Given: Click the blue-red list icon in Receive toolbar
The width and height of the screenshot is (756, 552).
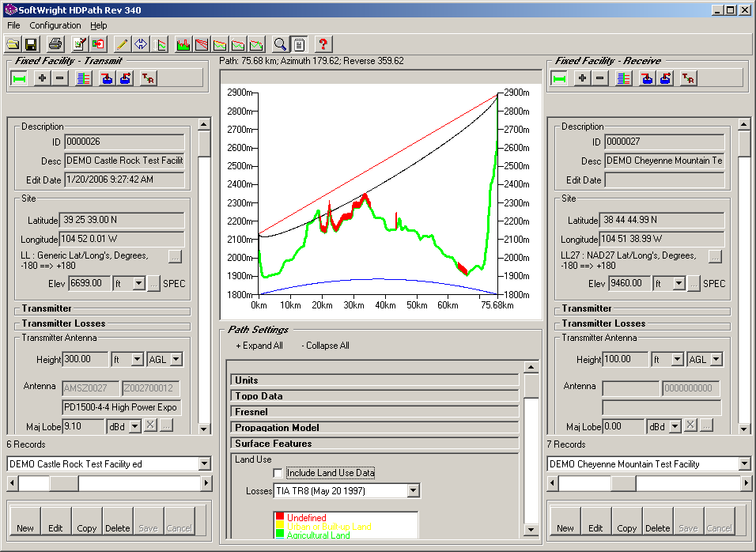Looking at the screenshot, I should [623, 78].
